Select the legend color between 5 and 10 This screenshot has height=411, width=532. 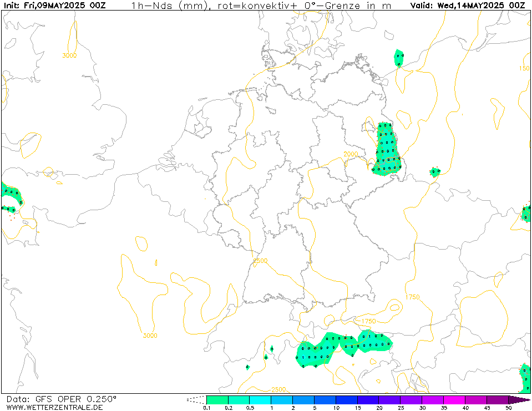coord(325,400)
